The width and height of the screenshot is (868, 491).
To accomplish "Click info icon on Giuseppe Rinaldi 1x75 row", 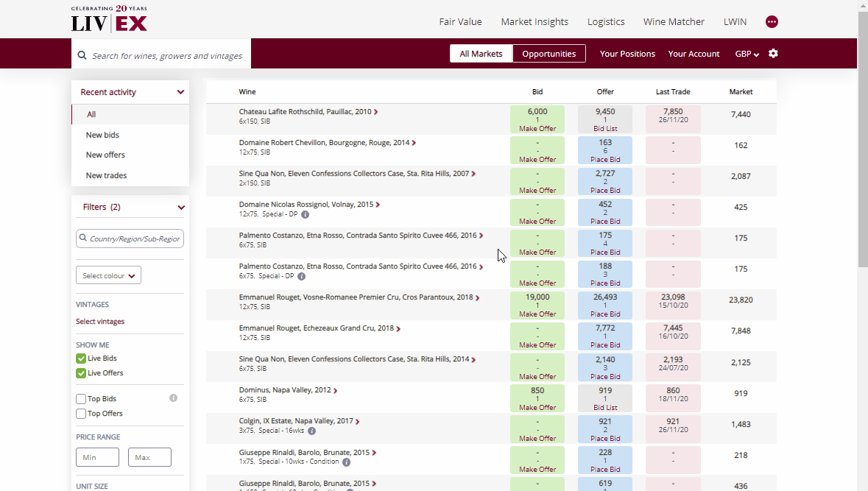I will 346,462.
